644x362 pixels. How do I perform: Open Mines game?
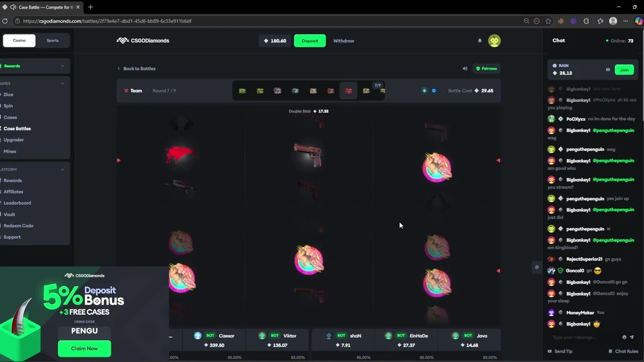tap(10, 151)
